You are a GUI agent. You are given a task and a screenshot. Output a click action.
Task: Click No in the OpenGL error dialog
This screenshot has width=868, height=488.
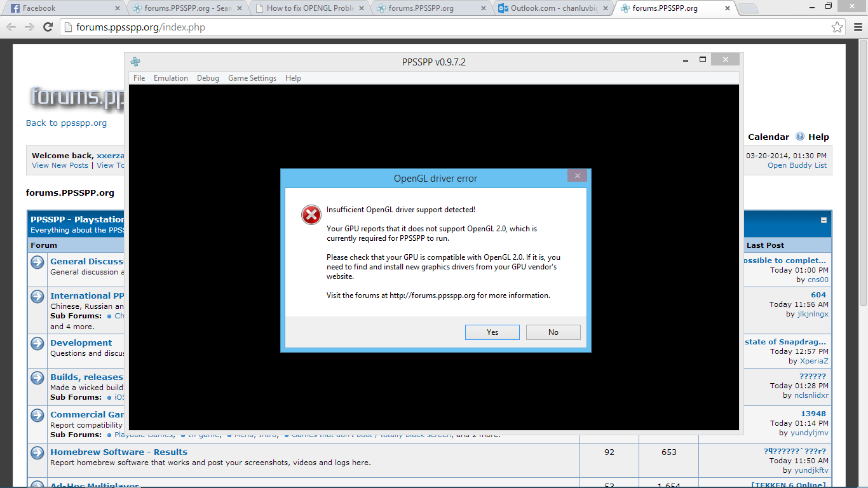(553, 332)
